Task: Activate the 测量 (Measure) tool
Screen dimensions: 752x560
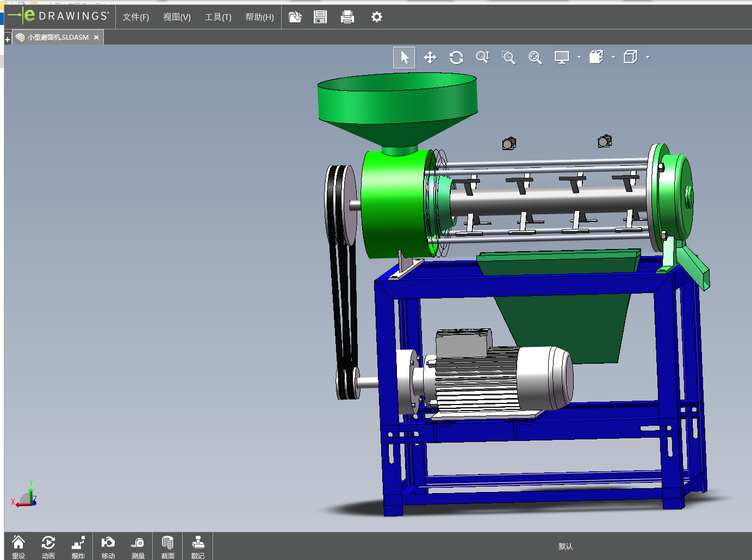Action: pos(138,547)
